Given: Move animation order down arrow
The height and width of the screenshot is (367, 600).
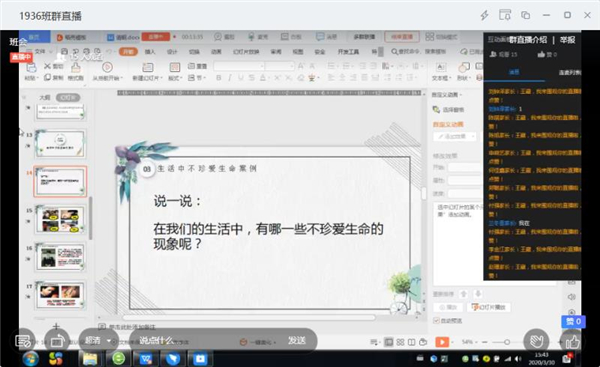Looking at the screenshot, I should click(478, 294).
